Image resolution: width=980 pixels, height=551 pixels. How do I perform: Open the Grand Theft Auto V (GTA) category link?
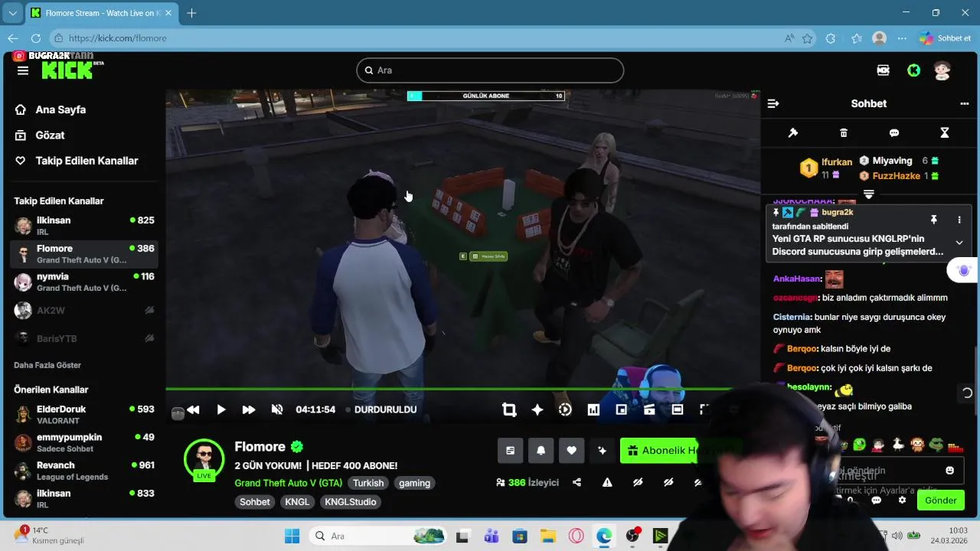click(x=289, y=483)
